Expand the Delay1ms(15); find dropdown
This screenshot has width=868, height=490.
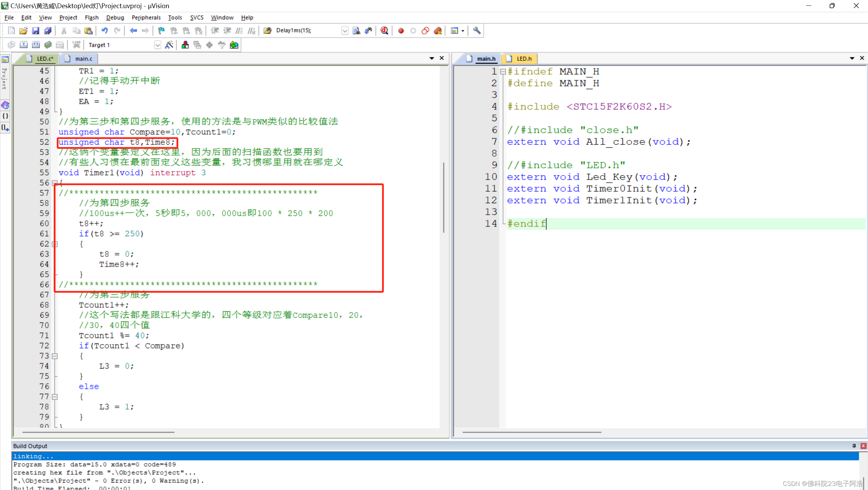click(x=345, y=31)
